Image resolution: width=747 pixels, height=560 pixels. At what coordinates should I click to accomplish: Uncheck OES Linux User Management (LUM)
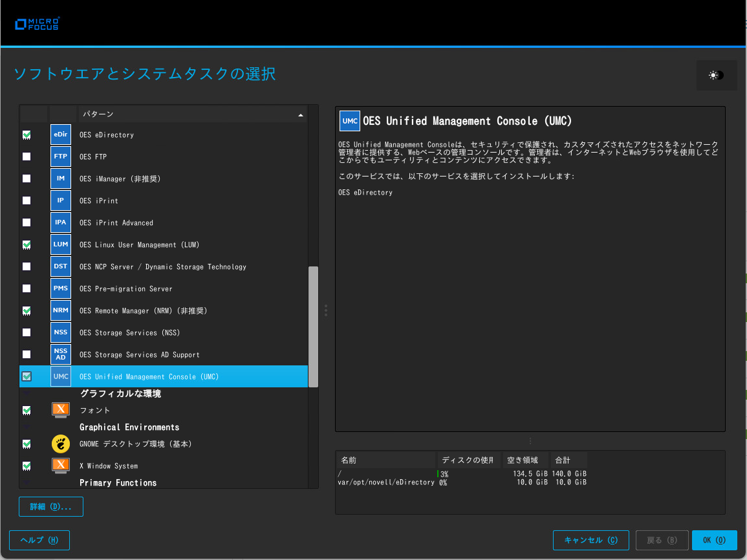tap(26, 244)
